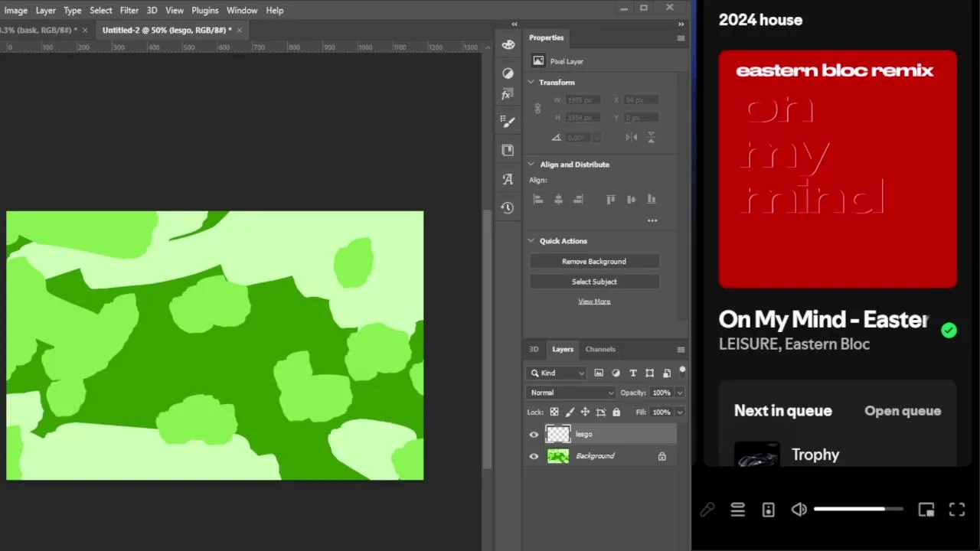This screenshot has height=551, width=980.
Task: Align right edges in Align section
Action: [x=578, y=199]
